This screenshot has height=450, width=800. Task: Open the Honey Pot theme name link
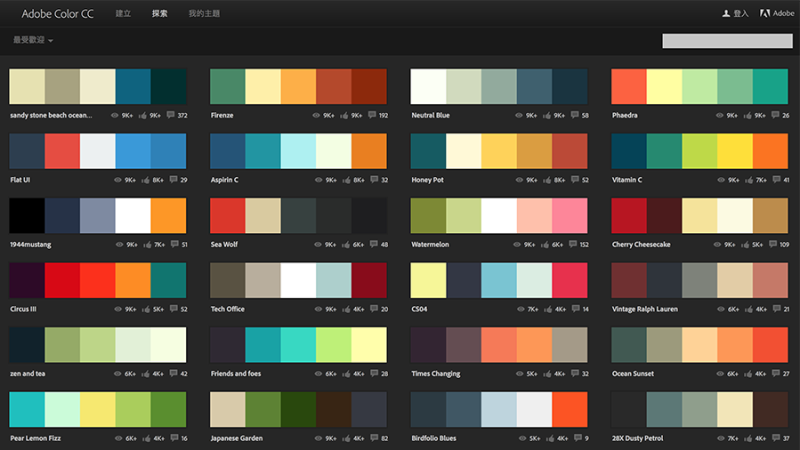pos(431,180)
